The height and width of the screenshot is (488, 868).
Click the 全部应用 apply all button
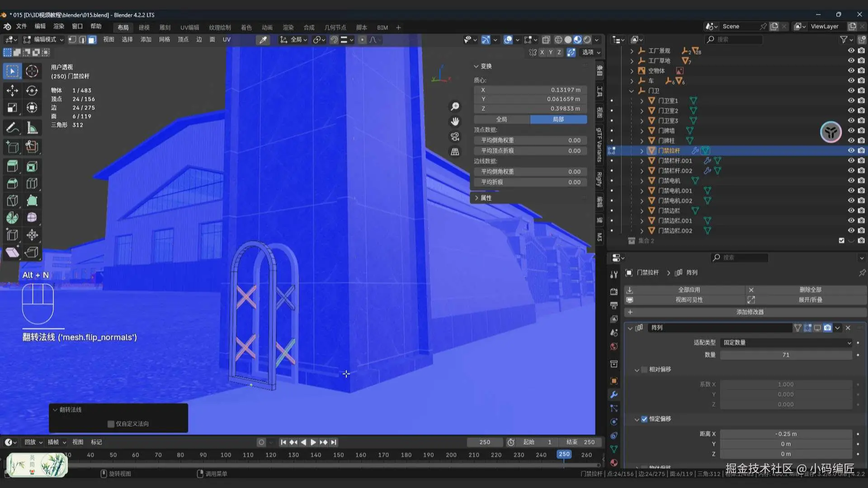click(689, 290)
